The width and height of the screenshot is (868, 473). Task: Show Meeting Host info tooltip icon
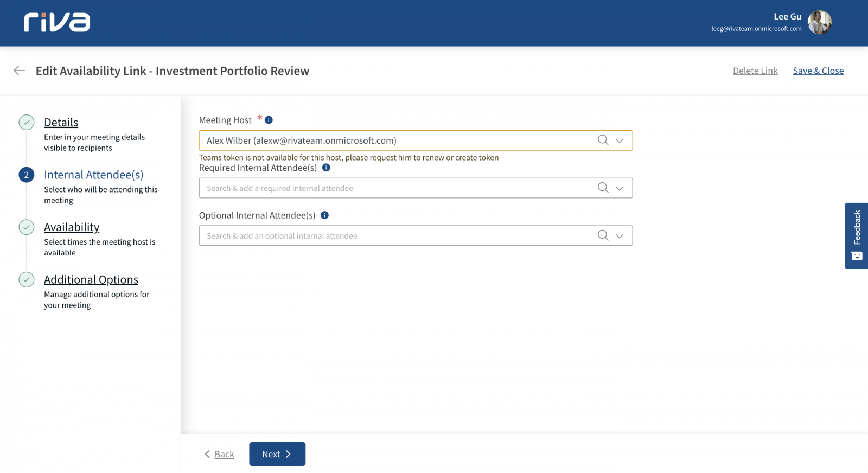coord(269,120)
